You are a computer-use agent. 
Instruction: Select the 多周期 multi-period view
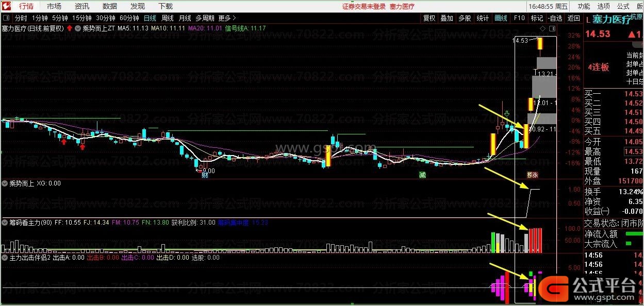point(205,18)
